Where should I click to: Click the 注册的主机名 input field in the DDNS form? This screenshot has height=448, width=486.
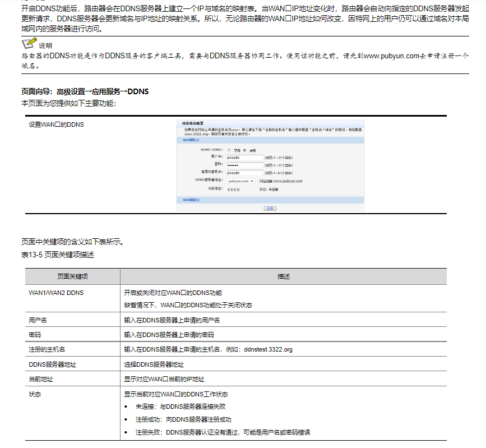coord(244,173)
